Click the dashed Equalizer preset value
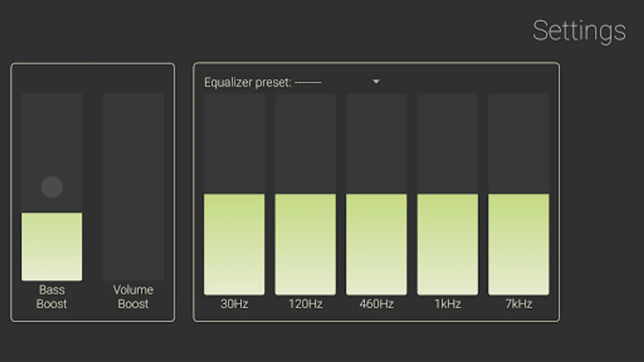Image resolution: width=644 pixels, height=362 pixels. click(x=308, y=83)
